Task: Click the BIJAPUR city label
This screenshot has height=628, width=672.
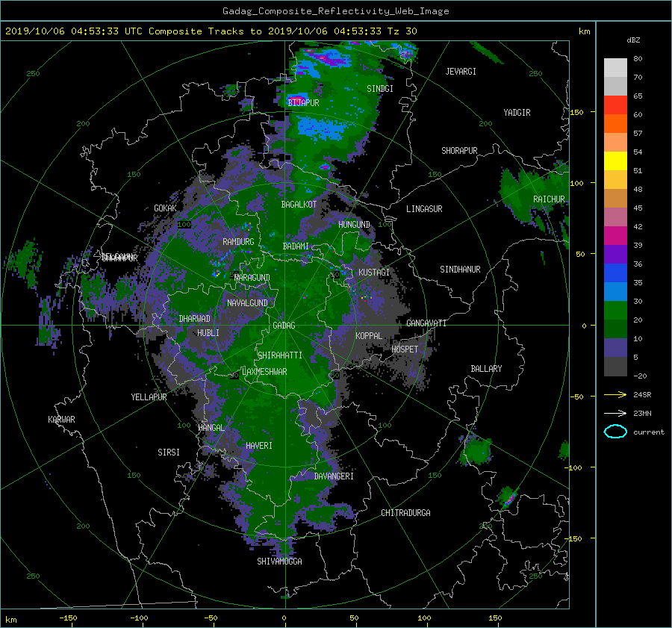Action: click(x=303, y=103)
